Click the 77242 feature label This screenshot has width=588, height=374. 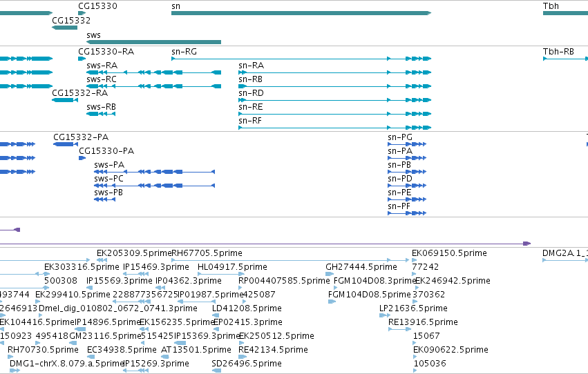click(x=425, y=267)
